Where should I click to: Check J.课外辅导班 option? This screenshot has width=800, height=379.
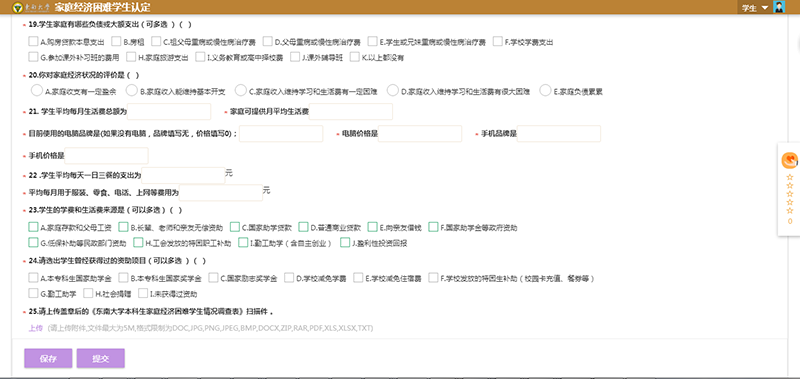click(x=294, y=57)
